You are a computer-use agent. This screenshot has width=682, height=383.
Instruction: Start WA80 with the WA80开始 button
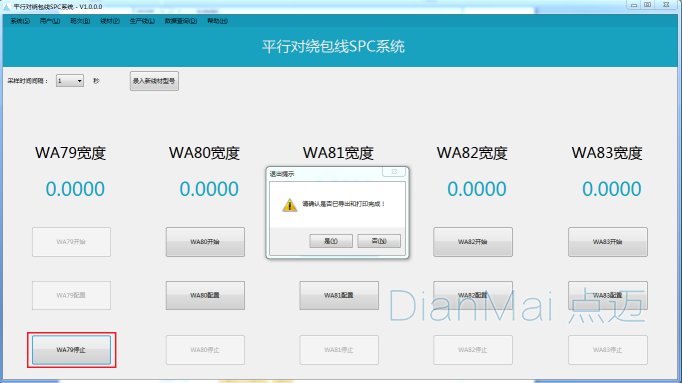[205, 242]
